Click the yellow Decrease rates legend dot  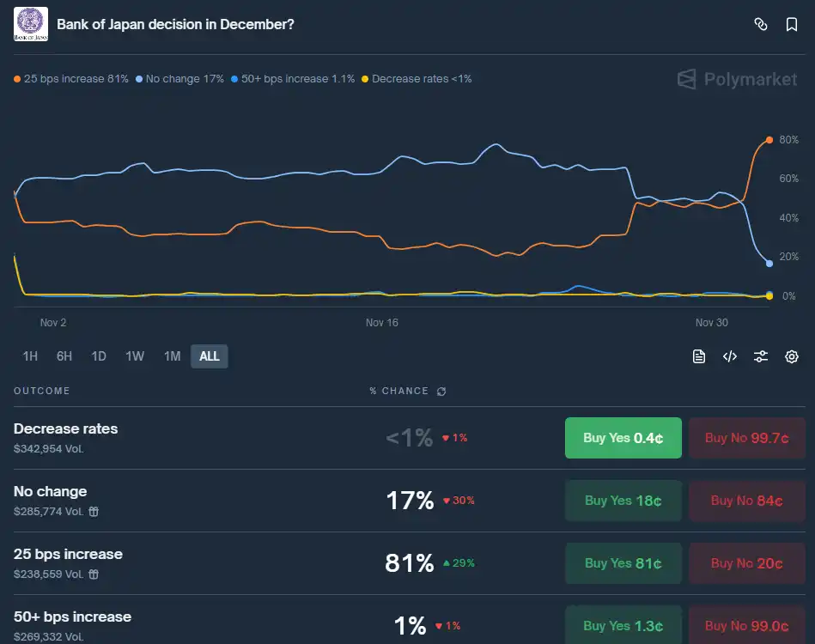365,79
